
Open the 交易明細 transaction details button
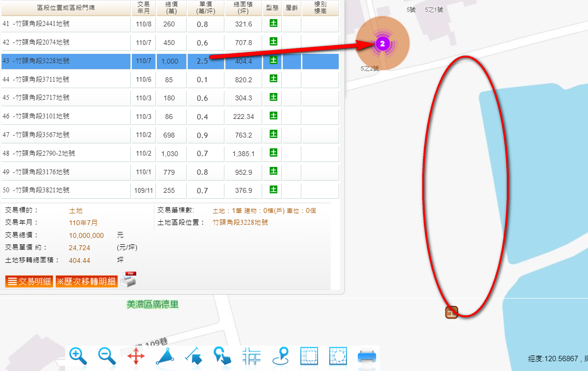[x=29, y=281]
